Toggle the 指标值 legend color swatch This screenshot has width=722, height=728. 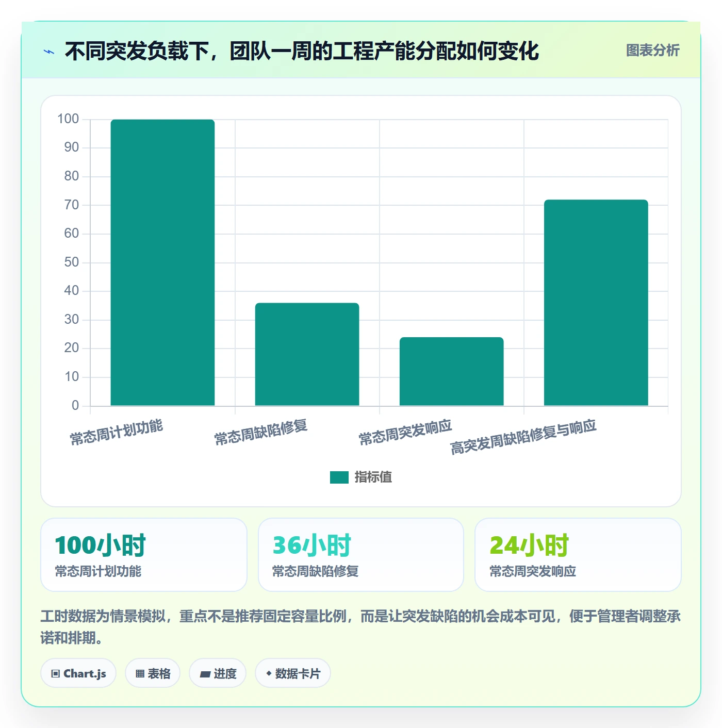339,477
